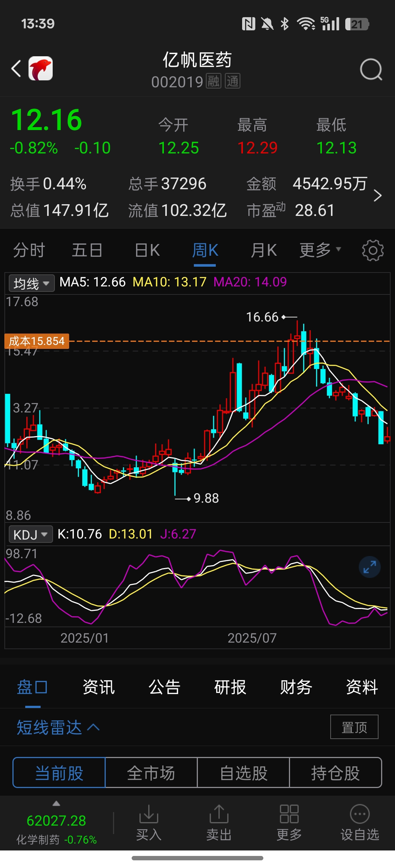Select the 盘口 tab

(x=32, y=687)
